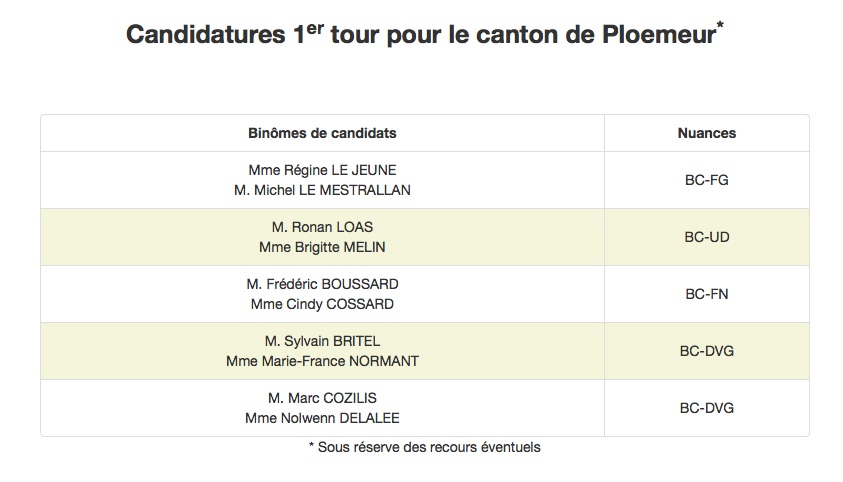Click BC-DVG nuance in the COZILIS row
Viewport: 843px width, 482px height.
point(706,408)
